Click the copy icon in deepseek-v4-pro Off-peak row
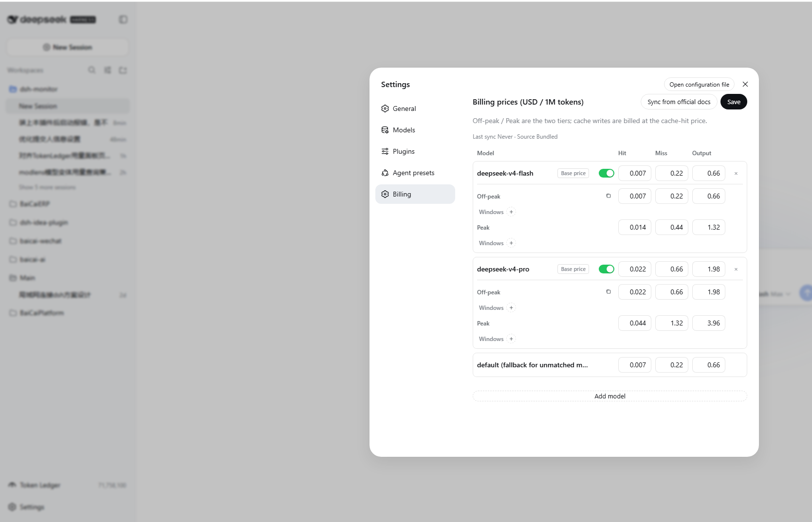This screenshot has width=812, height=522. pos(609,292)
